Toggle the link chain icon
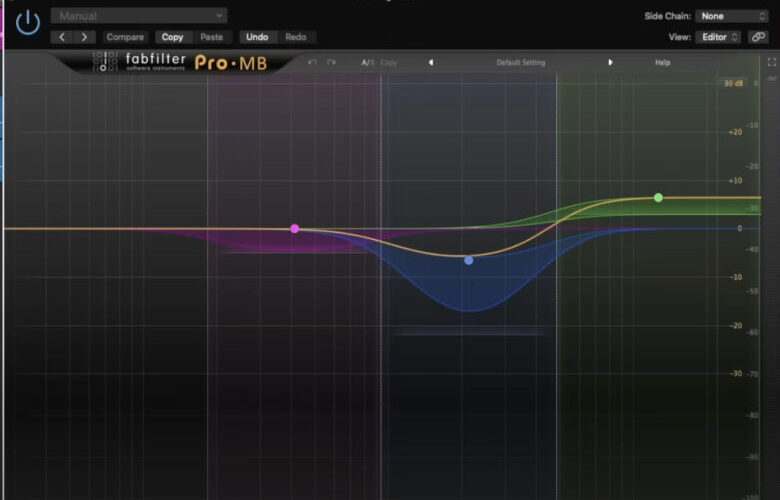The width and height of the screenshot is (780, 500). click(758, 37)
